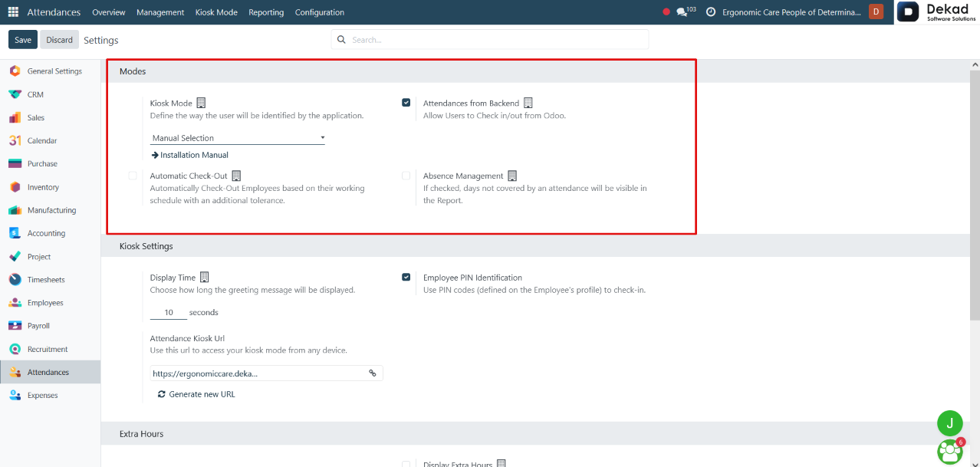The height and width of the screenshot is (467, 980).
Task: Open the Kiosk Mode menu
Action: point(216,12)
